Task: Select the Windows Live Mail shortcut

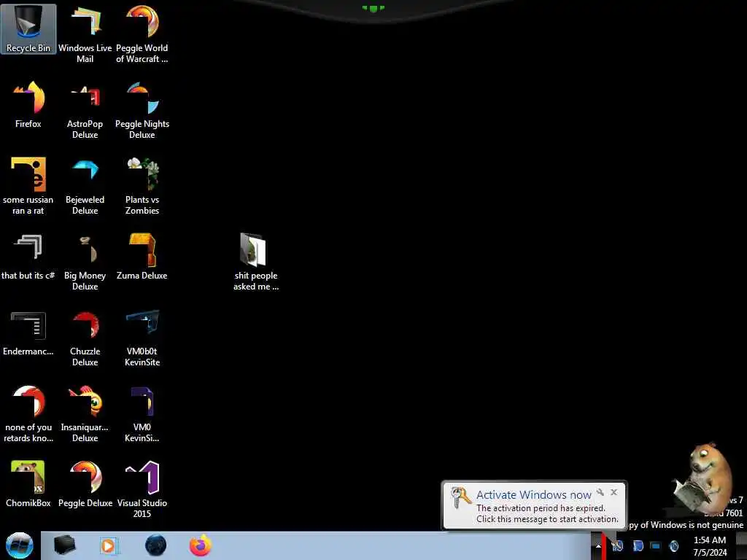Action: (x=85, y=34)
